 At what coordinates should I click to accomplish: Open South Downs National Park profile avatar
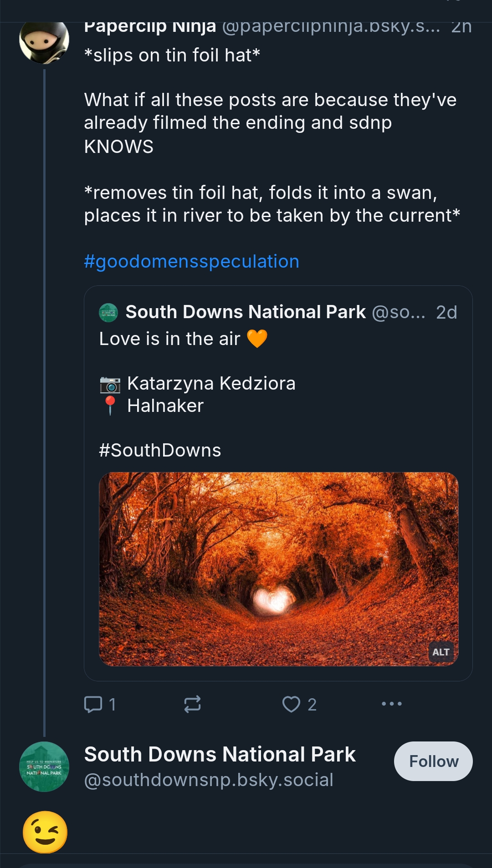pyautogui.click(x=44, y=767)
